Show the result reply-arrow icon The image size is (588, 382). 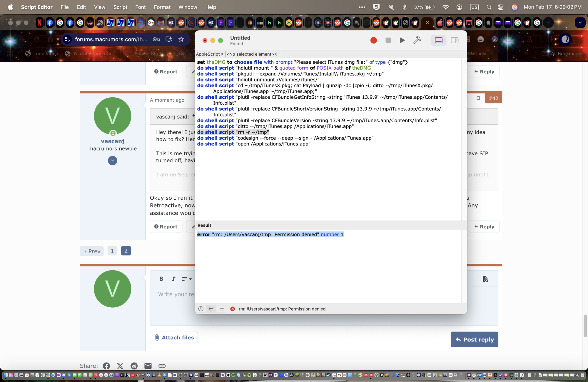pos(211,309)
